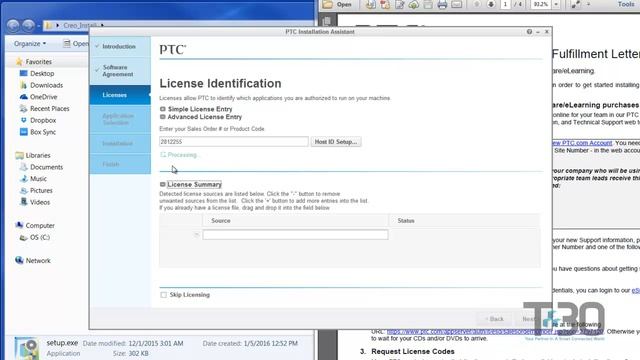Screen dimensions: 640x360
Task: Click the fit/read mode icon in PDF toolbar
Action: (576, 4)
